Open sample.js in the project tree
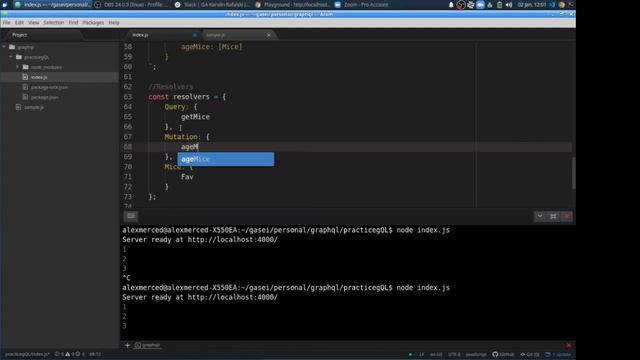 [x=34, y=107]
